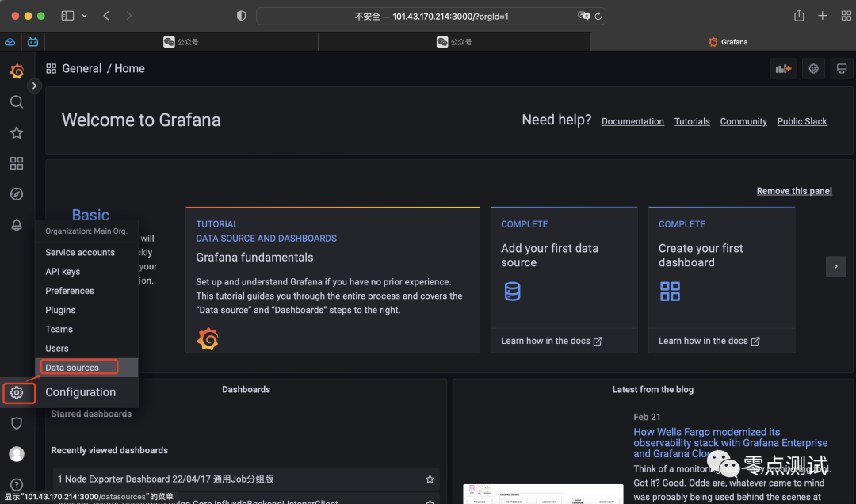Click the browser address bar
Screen dimensions: 856x504
click(x=430, y=16)
